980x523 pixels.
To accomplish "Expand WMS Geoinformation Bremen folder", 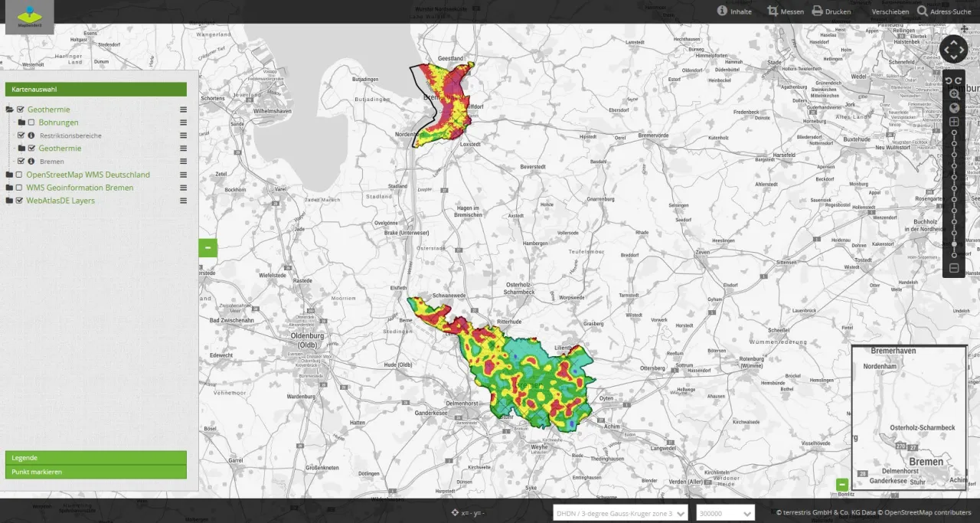I will tap(9, 188).
